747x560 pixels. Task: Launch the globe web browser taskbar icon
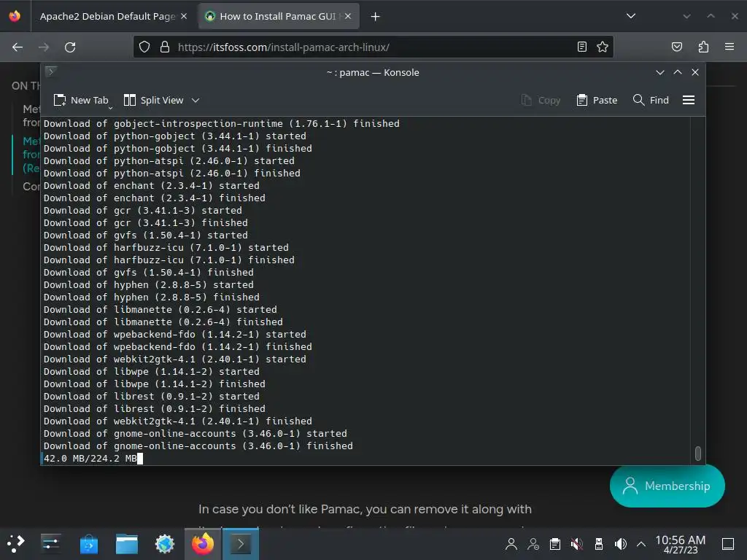[x=165, y=544]
